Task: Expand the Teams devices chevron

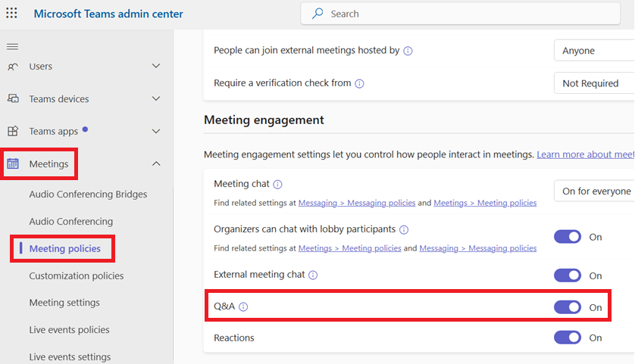Action: point(156,98)
